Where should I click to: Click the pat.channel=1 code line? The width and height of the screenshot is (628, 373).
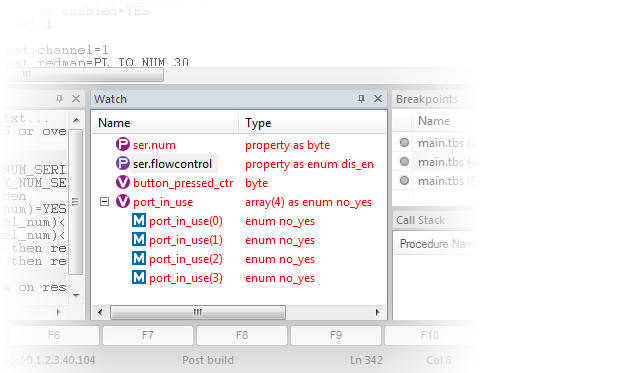[x=57, y=50]
